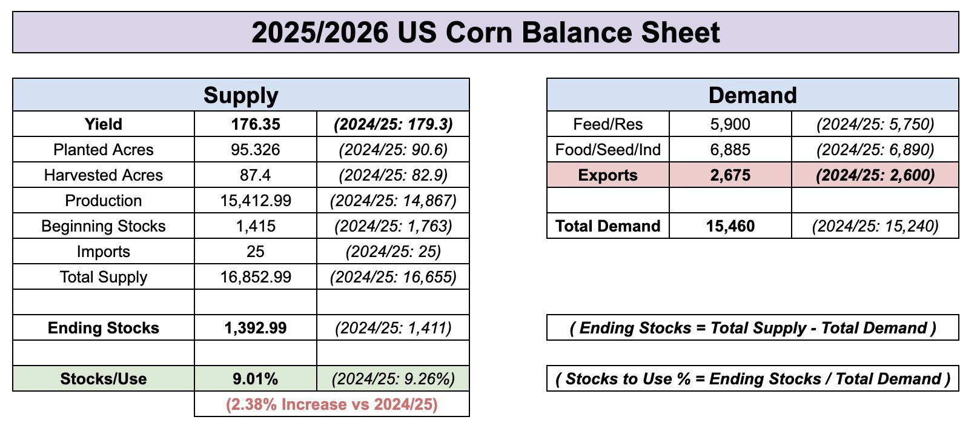Select the highlighted Exports value 2,675
Image resolution: width=980 pixels, height=428 pixels.
[730, 175]
